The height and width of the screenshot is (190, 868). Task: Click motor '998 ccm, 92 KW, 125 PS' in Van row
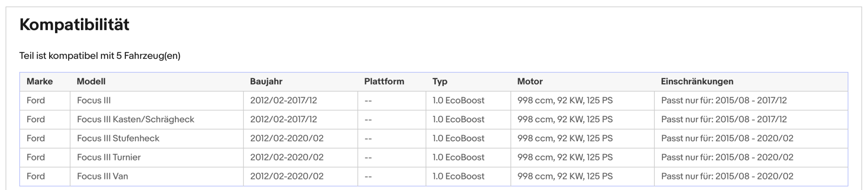pos(565,176)
